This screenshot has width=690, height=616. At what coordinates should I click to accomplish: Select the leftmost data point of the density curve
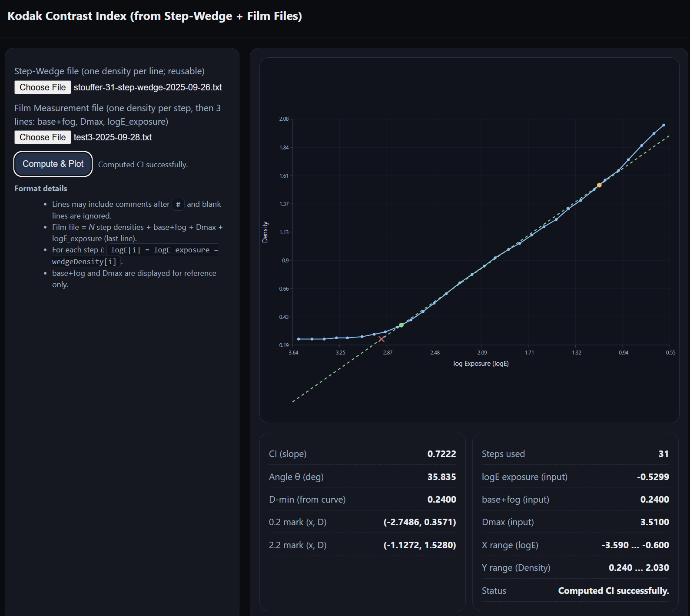[299, 339]
